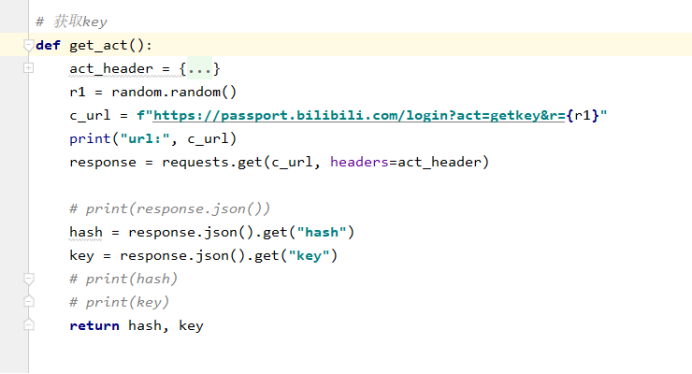Click the 'print' call printing url
This screenshot has width=692, height=374.
90,139
